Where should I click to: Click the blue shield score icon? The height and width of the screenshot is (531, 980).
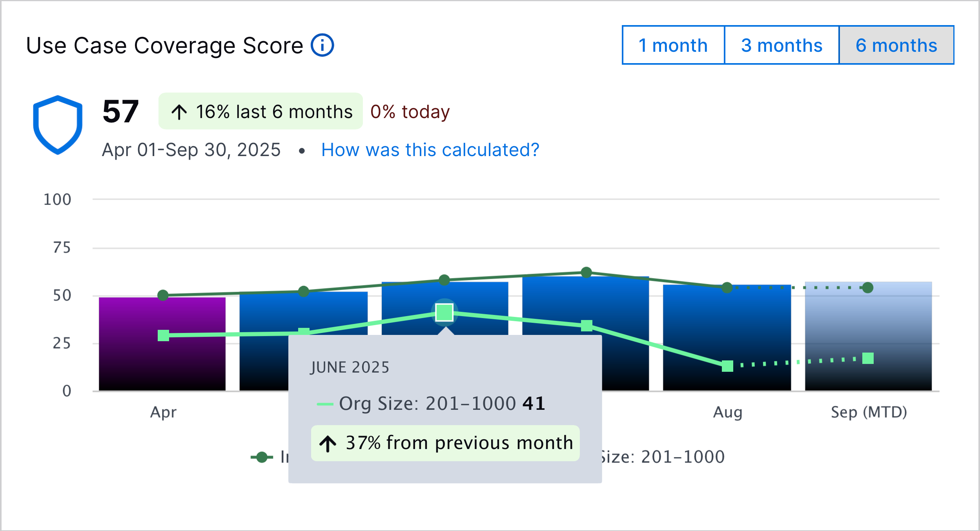pos(58,125)
